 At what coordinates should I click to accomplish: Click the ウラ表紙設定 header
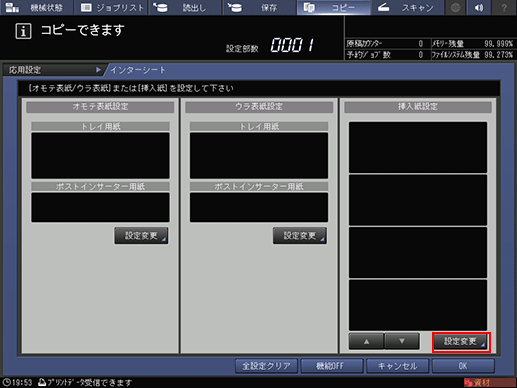(x=259, y=107)
